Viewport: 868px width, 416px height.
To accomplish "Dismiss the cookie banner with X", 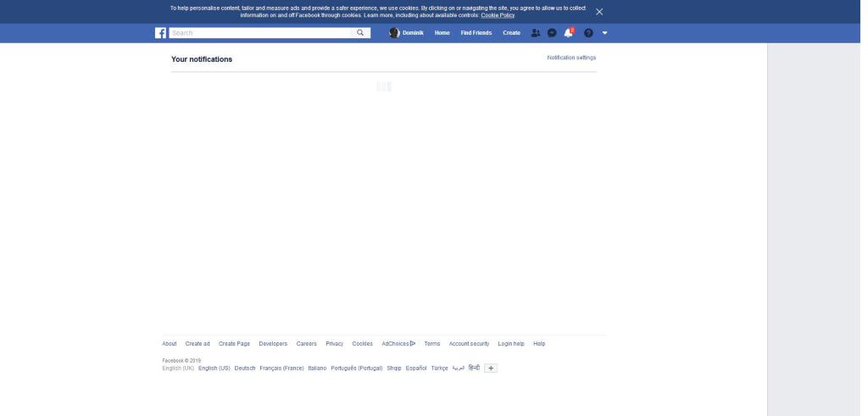I will pos(599,12).
